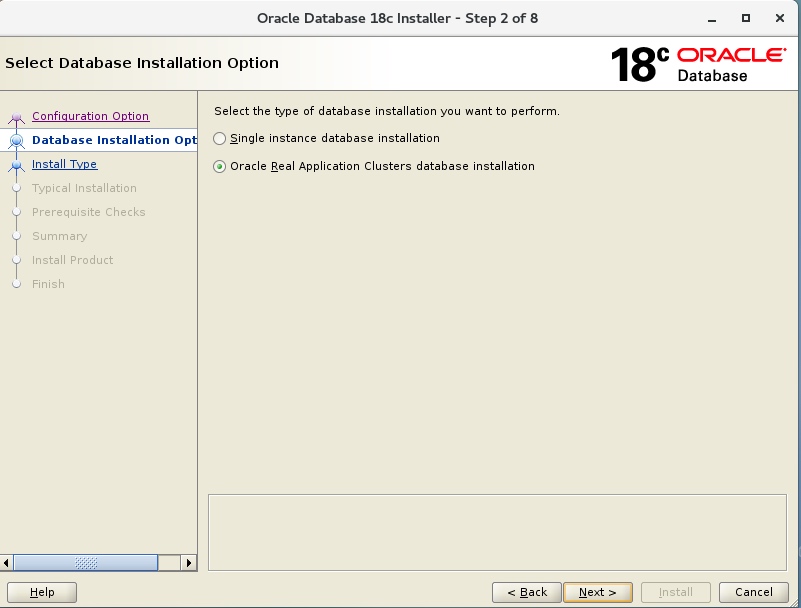This screenshot has width=801, height=608.
Task: Click the Oracle Database 18c logo
Action: pyautogui.click(x=697, y=61)
